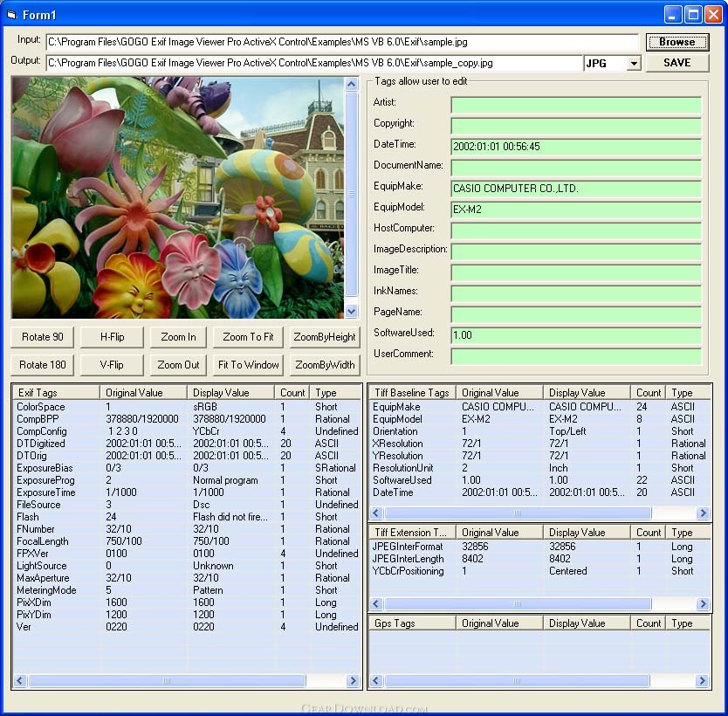Click the HostComputer text field

(576, 231)
